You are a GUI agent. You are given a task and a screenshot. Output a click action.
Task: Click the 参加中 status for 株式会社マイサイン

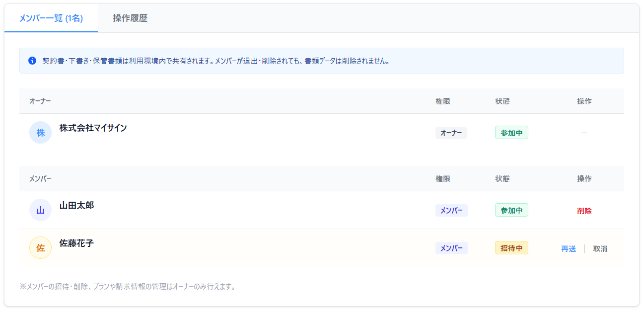pos(511,133)
